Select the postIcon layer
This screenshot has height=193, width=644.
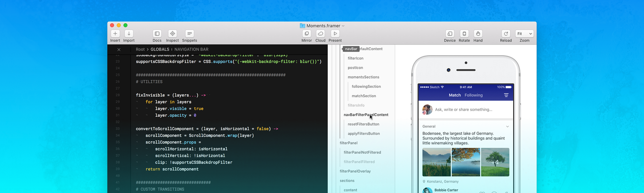click(x=355, y=68)
